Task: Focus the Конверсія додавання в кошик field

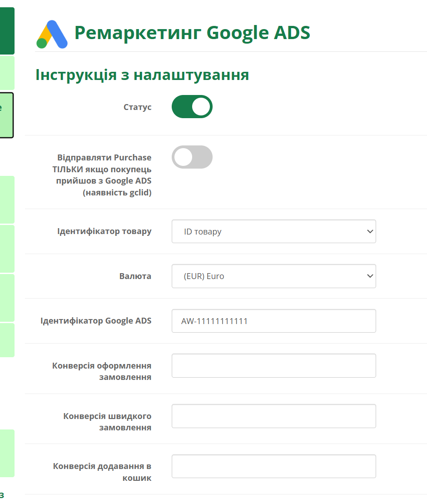Action: pyautogui.click(x=274, y=466)
